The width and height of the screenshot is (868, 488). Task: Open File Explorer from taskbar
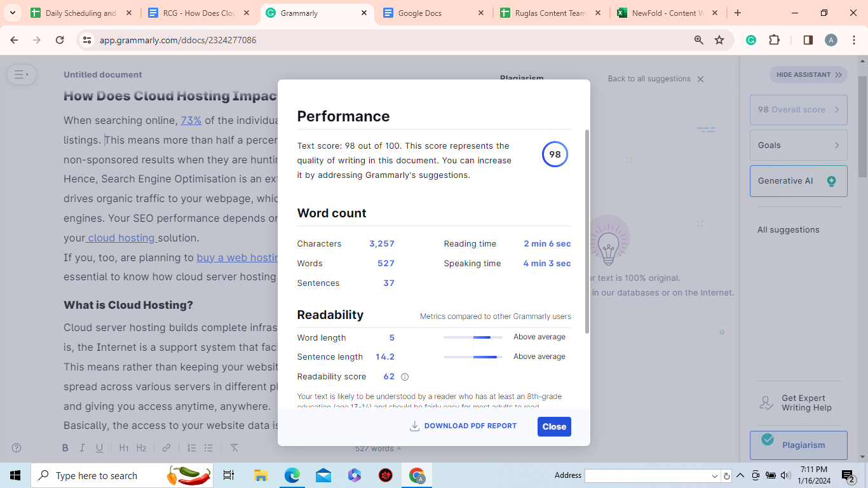click(261, 475)
